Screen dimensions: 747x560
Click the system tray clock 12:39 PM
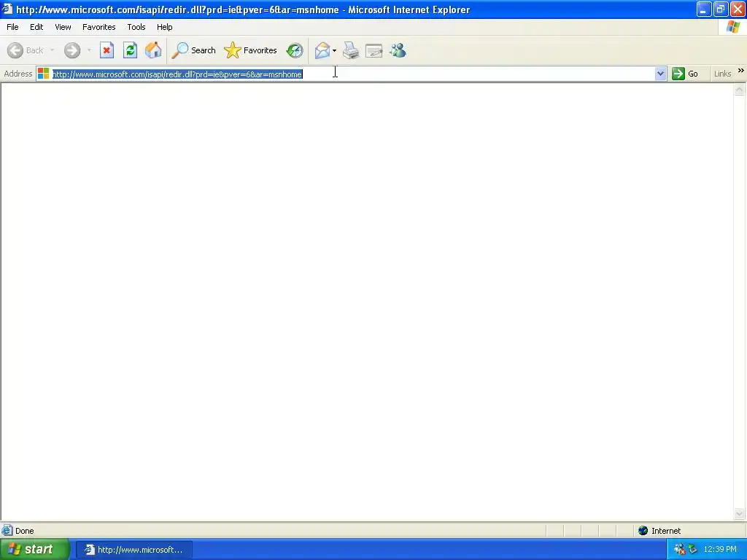720,550
